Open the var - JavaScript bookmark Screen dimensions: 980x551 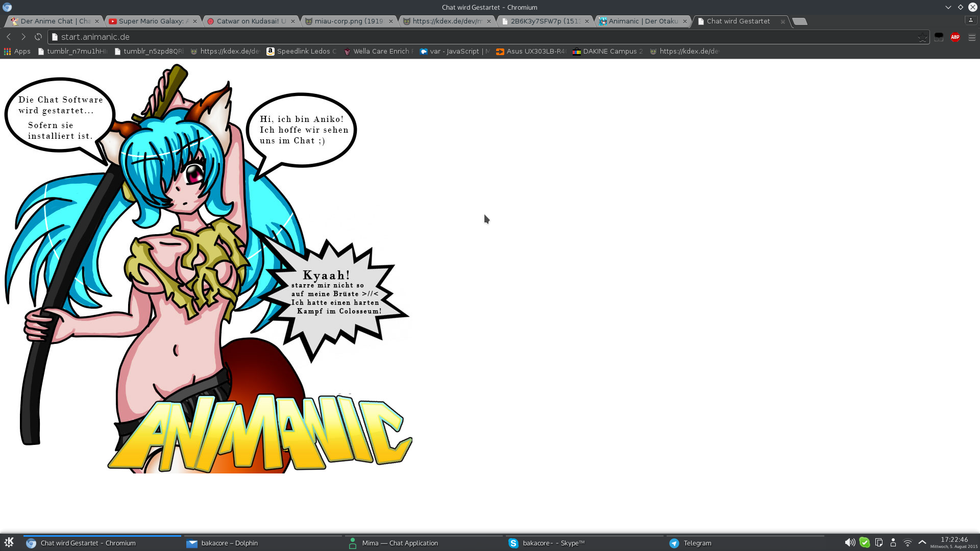coord(455,51)
